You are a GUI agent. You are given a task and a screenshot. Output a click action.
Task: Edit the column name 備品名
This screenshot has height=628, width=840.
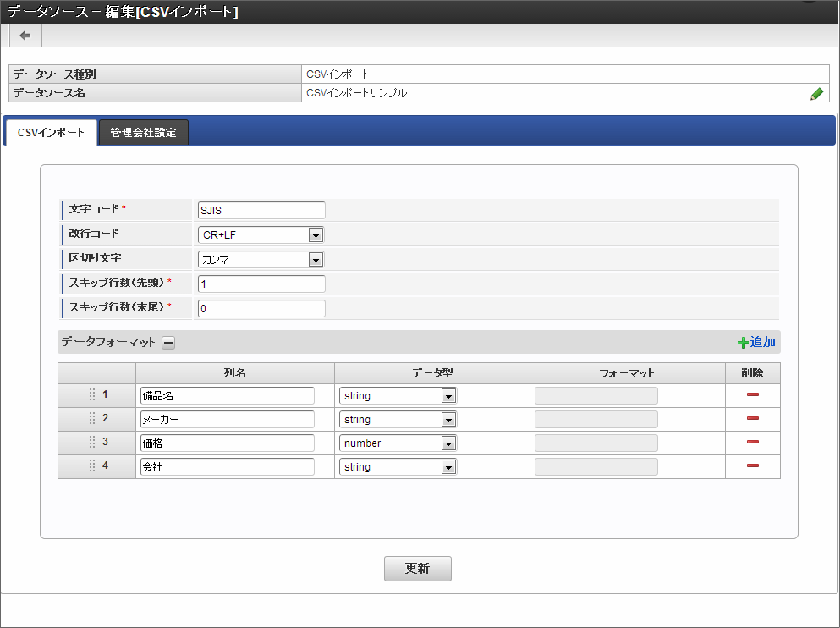point(228,396)
